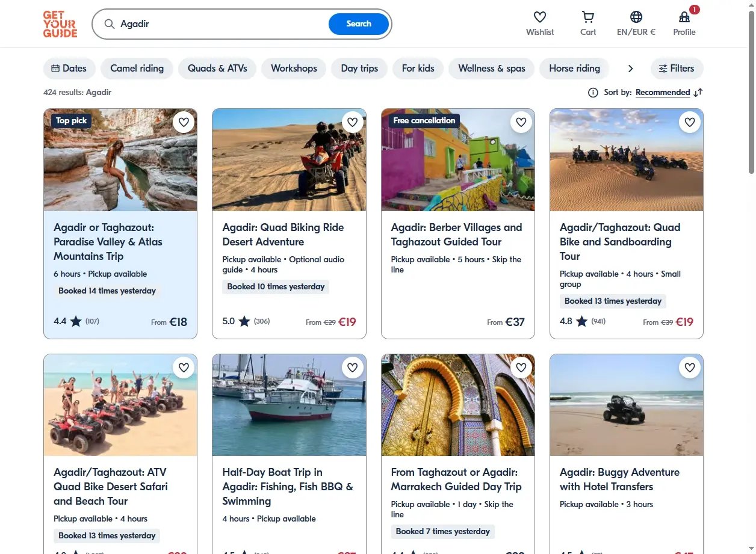Viewport: 756px width, 554px height.
Task: Click 'Booked 7 times yesterday' label
Action: pyautogui.click(x=443, y=532)
